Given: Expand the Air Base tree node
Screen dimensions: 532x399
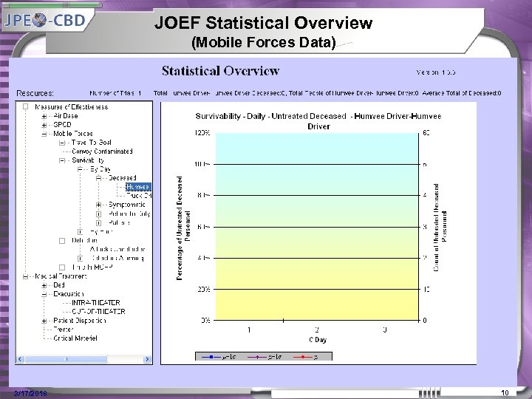Looking at the screenshot, I should pyautogui.click(x=44, y=117).
